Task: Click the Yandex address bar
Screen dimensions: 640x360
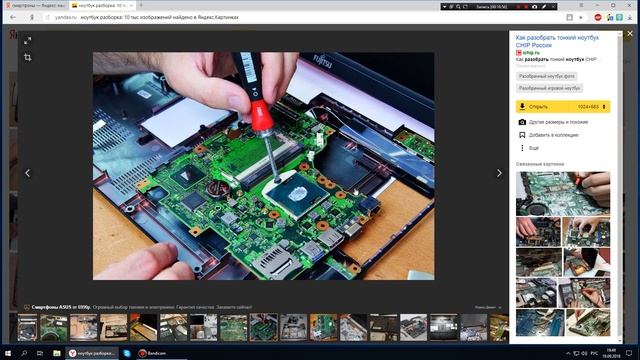Action: [302, 18]
